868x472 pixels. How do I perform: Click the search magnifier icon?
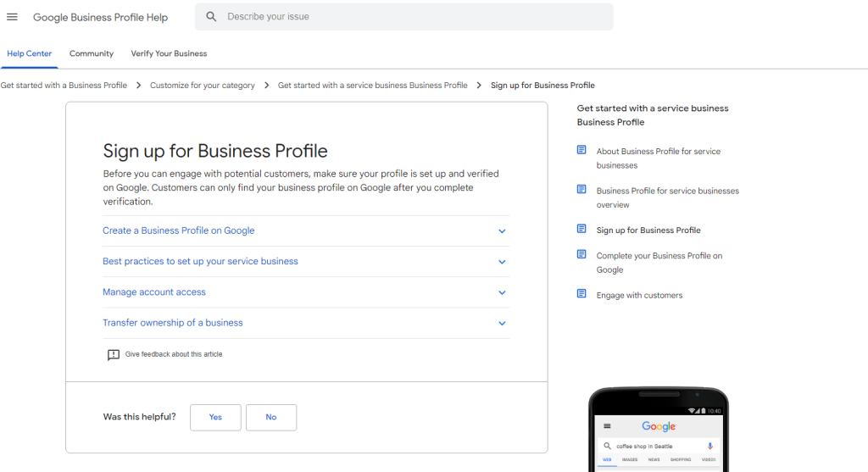211,17
